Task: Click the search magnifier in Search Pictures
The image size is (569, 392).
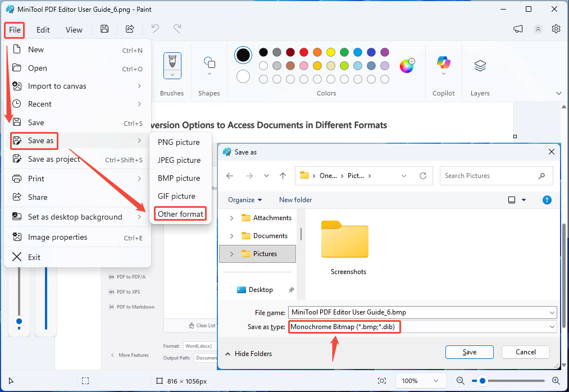Action: click(542, 176)
